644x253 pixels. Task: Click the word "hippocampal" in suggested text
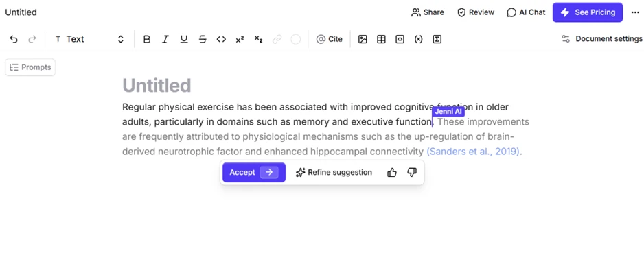tap(339, 152)
